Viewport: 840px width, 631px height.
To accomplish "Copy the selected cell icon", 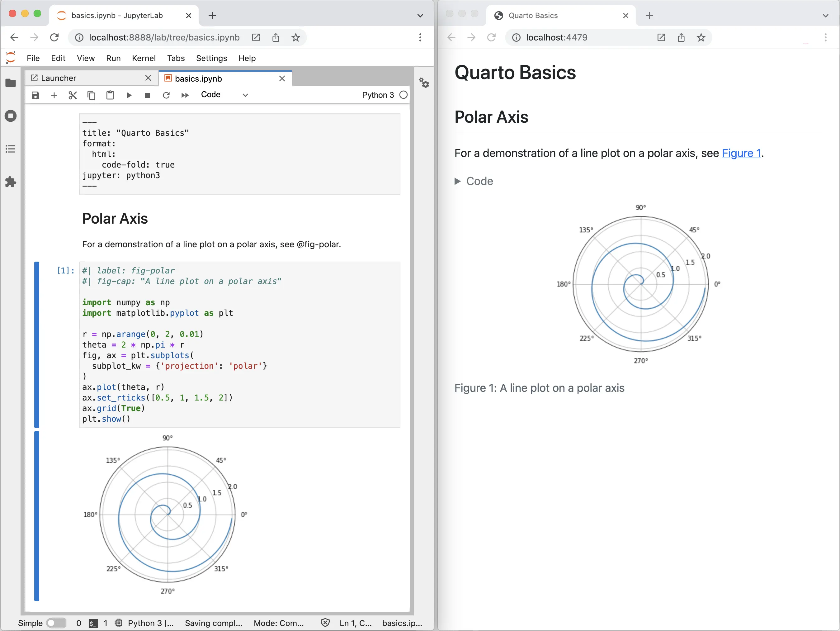I will point(91,95).
